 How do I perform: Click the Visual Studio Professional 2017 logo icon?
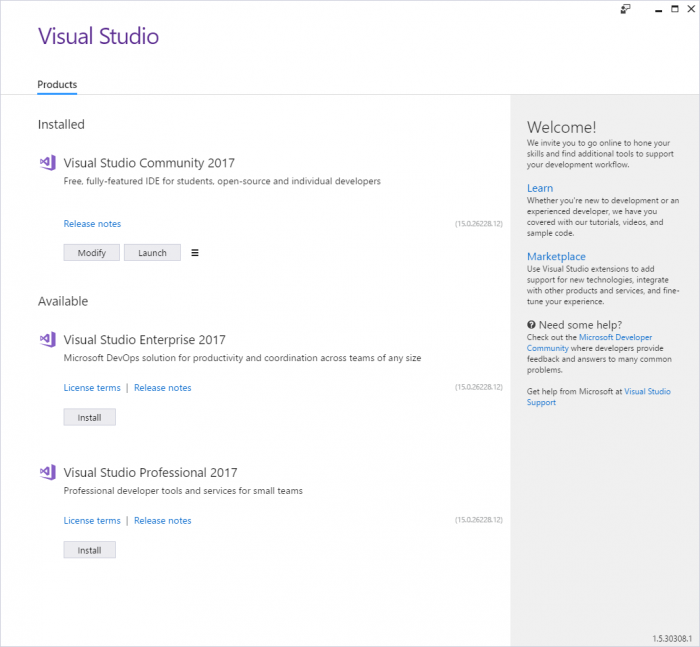(x=48, y=472)
